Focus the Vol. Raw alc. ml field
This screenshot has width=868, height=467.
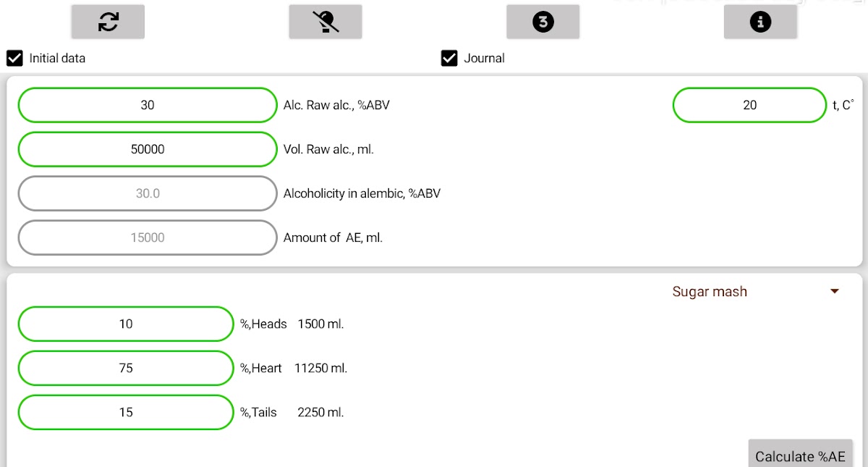tap(148, 149)
